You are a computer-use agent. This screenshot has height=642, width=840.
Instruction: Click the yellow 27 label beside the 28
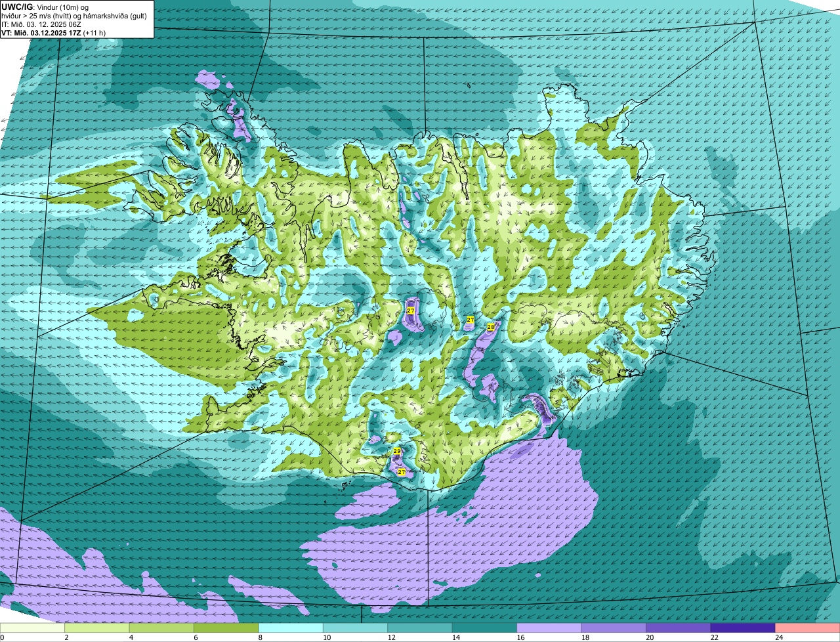[470, 320]
